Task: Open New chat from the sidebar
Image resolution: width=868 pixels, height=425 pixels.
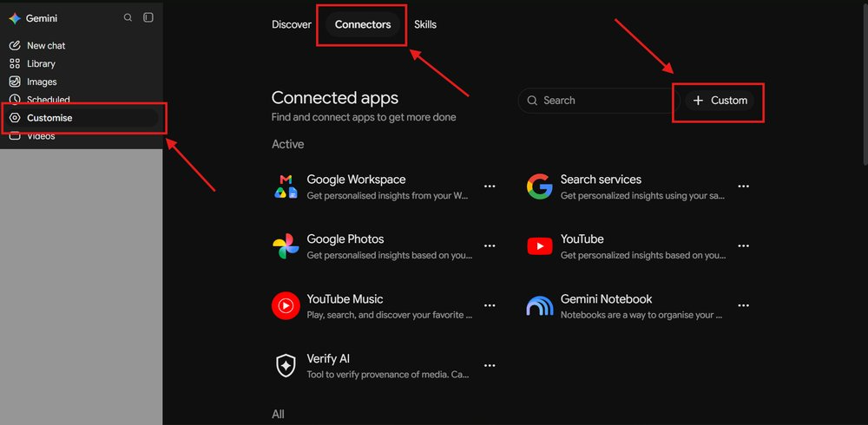Action: coord(46,45)
